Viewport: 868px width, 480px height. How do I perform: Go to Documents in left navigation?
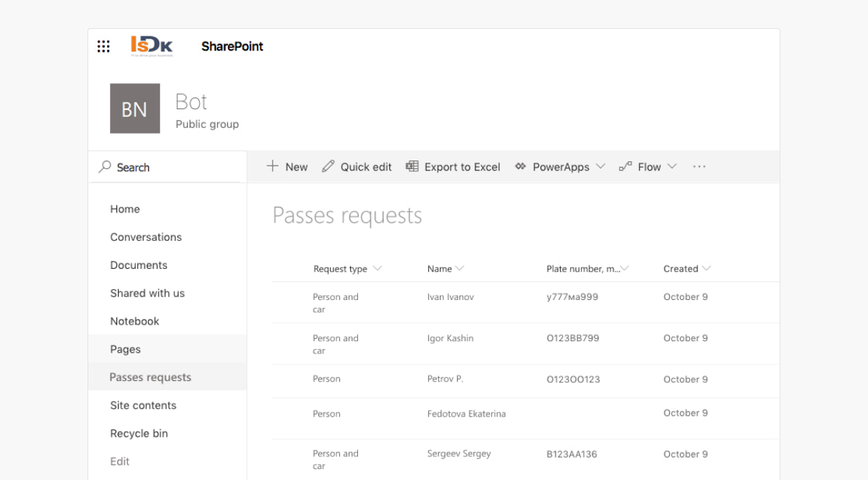pyautogui.click(x=139, y=265)
